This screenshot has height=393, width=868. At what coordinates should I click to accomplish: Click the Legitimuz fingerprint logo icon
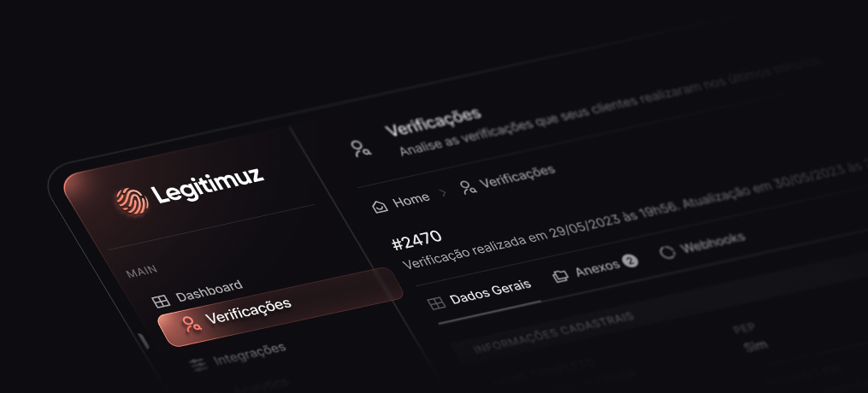pos(133,201)
